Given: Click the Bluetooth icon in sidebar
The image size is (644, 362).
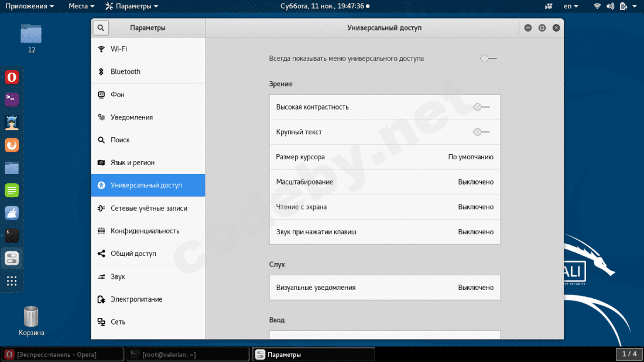Looking at the screenshot, I should [x=101, y=71].
